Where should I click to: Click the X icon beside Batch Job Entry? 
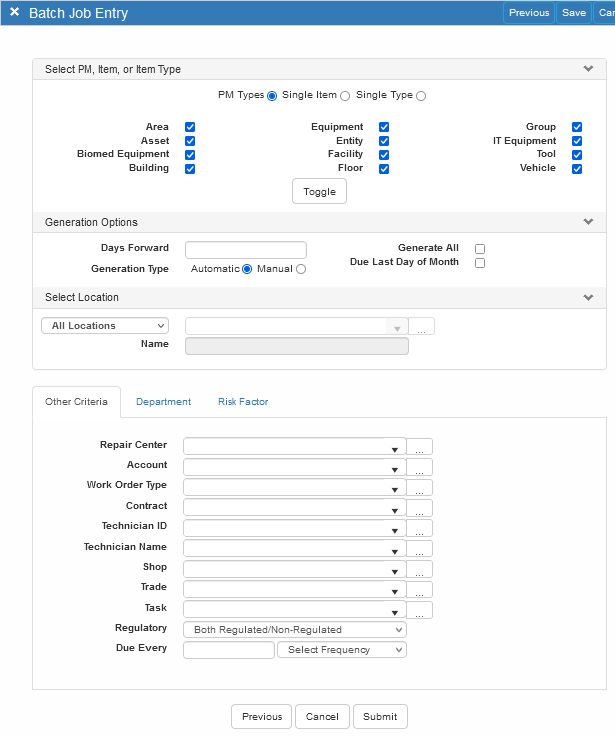[x=14, y=13]
